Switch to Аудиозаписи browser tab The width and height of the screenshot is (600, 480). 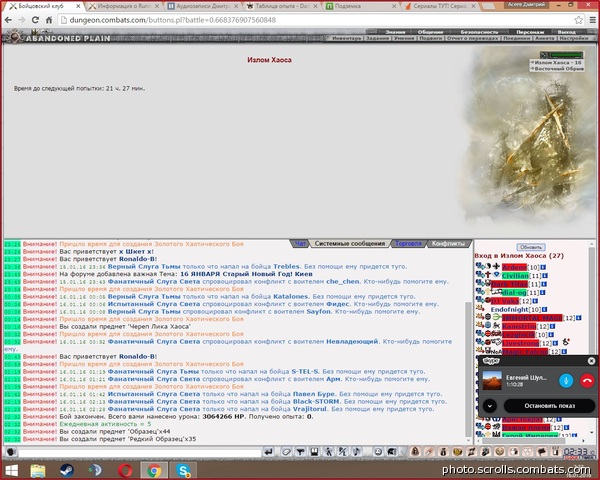203,6
